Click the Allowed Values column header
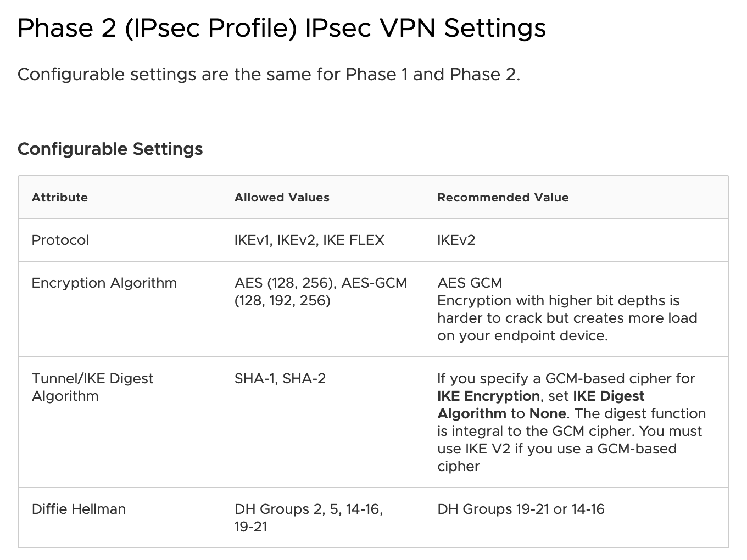 [282, 198]
